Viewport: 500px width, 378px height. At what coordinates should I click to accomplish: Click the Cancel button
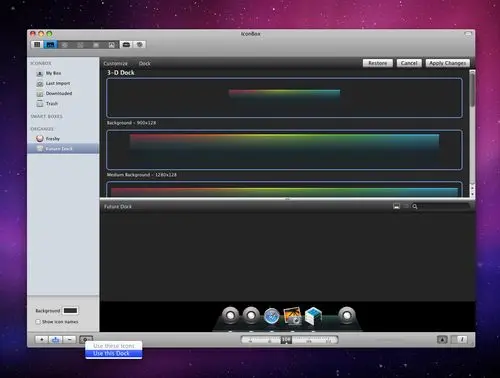[409, 63]
